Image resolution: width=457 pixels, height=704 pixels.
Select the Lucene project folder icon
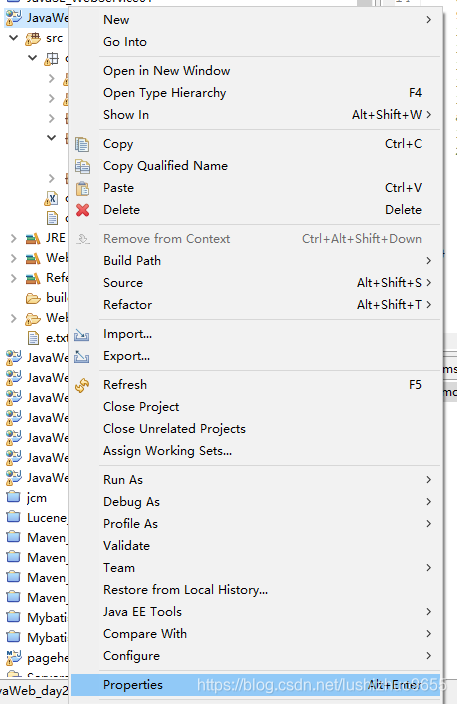coord(13,517)
